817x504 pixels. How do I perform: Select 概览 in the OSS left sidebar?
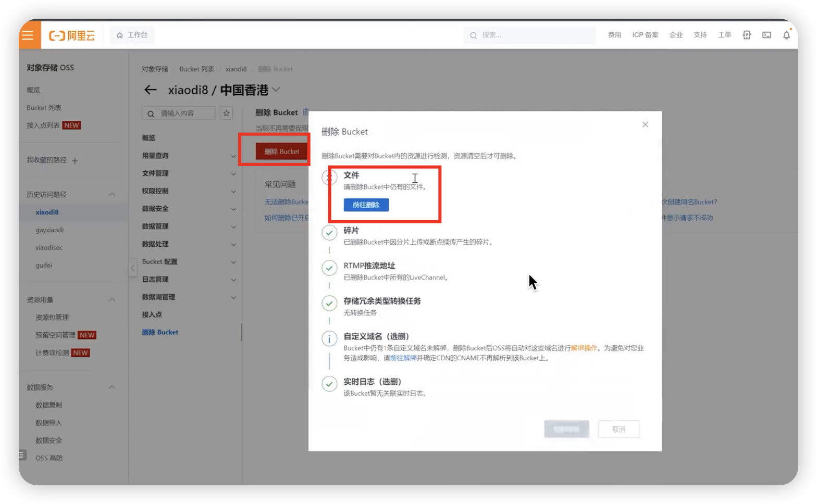pos(33,90)
